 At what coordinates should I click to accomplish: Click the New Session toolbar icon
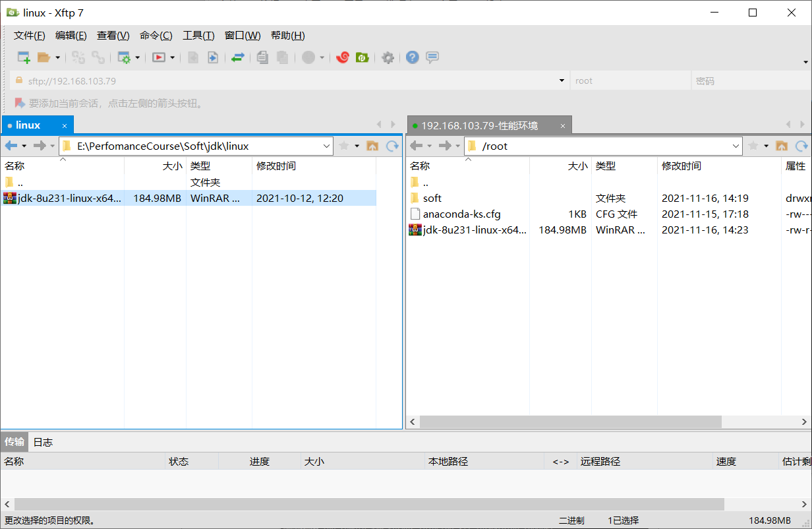coord(24,57)
